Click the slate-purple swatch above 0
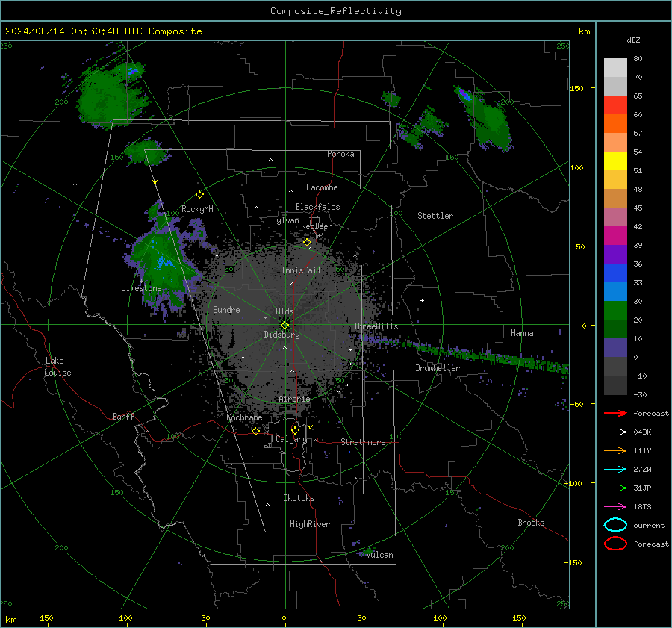Screen dimensions: 672x628 [x=615, y=348]
